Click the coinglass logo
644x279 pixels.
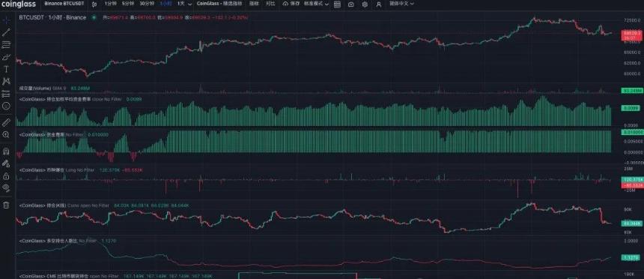tap(19, 4)
